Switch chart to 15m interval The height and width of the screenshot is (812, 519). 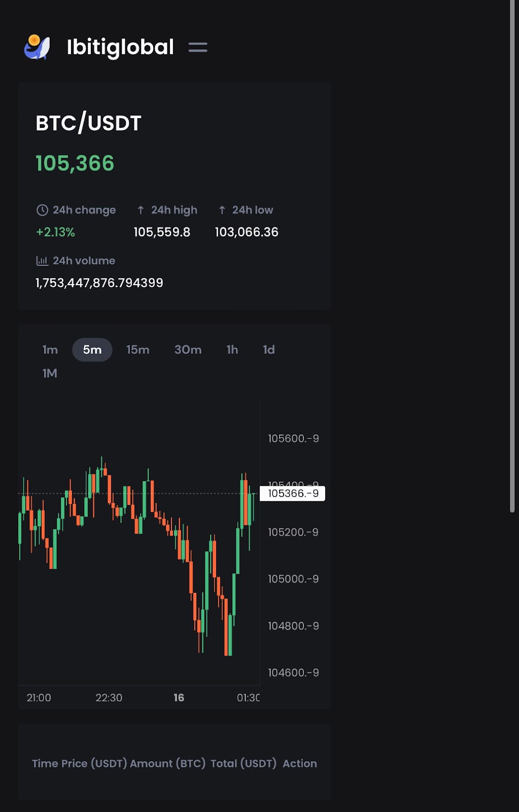coord(138,350)
